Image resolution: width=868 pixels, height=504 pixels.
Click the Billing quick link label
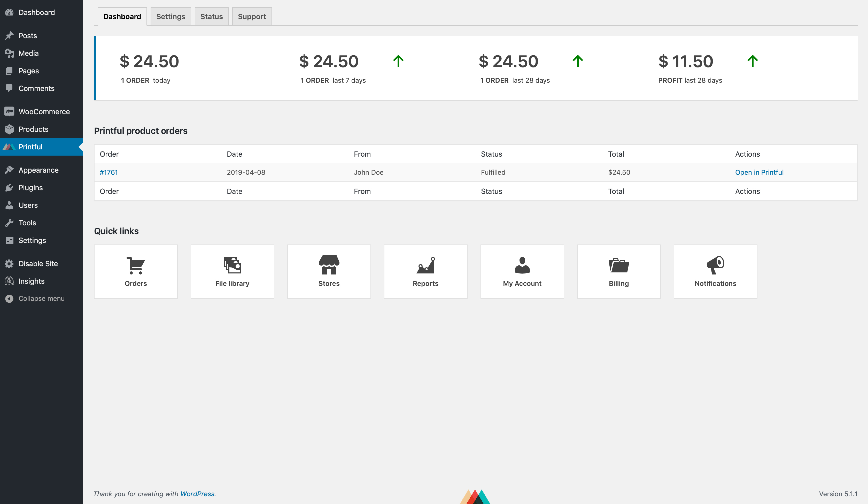coord(619,283)
